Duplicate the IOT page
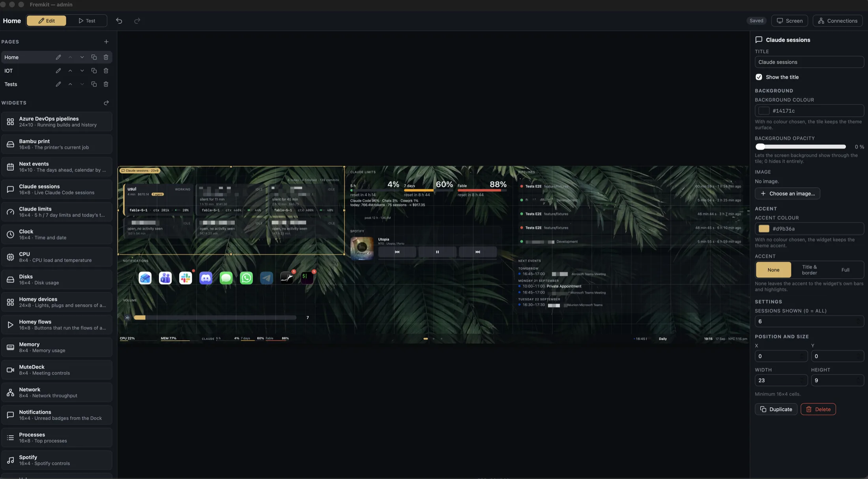868x479 pixels. tap(94, 71)
